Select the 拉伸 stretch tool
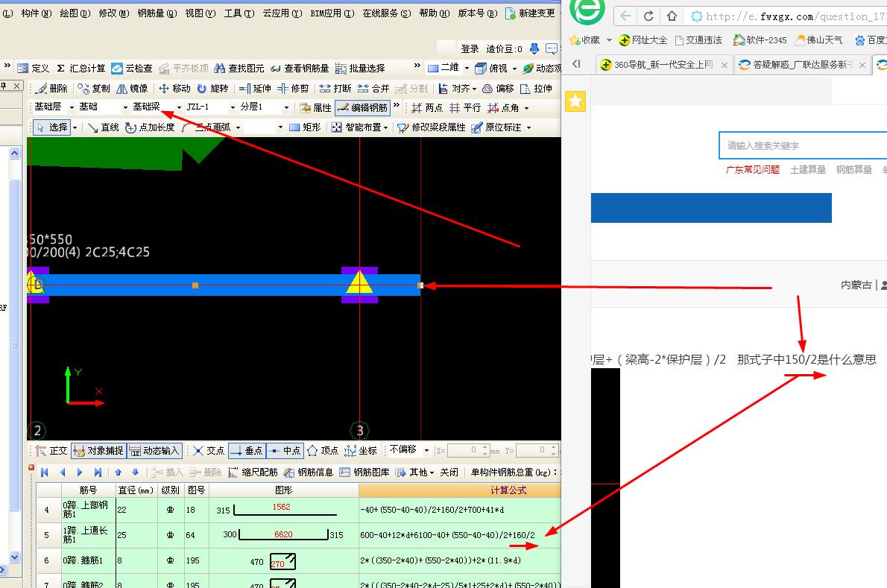887x588 pixels. click(536, 89)
